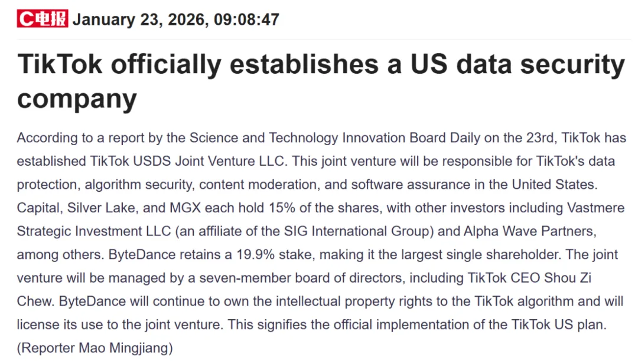Click the red C电报 logo
Image resolution: width=638 pixels, height=364 pixels.
point(42,19)
